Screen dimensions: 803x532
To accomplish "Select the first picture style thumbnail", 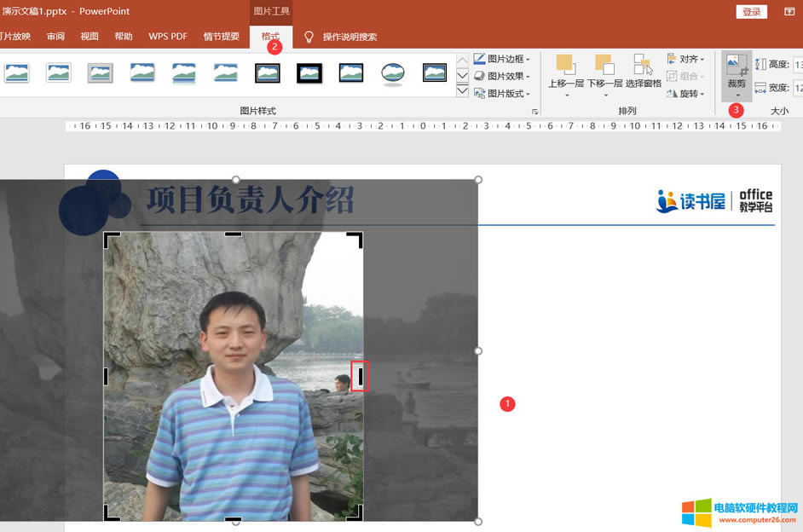I will tap(18, 73).
